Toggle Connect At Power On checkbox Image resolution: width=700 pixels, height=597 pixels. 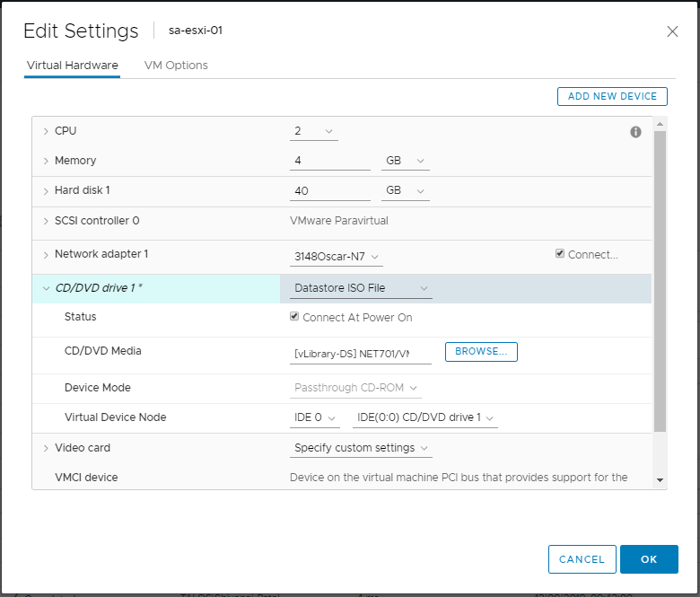click(295, 317)
